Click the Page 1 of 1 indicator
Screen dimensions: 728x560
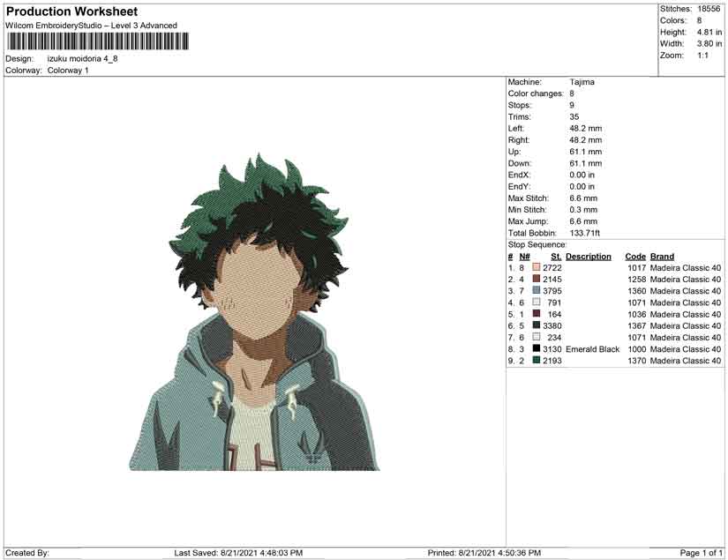point(701,553)
